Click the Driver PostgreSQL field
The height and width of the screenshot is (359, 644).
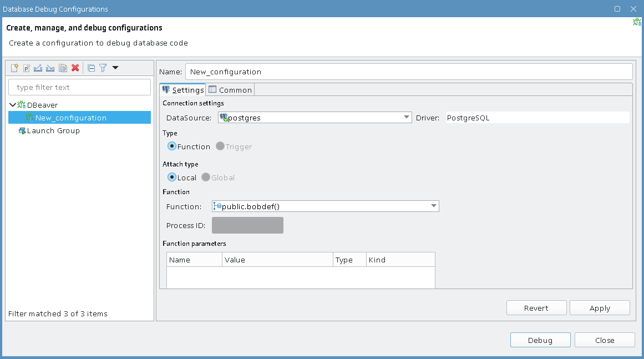[x=537, y=118]
